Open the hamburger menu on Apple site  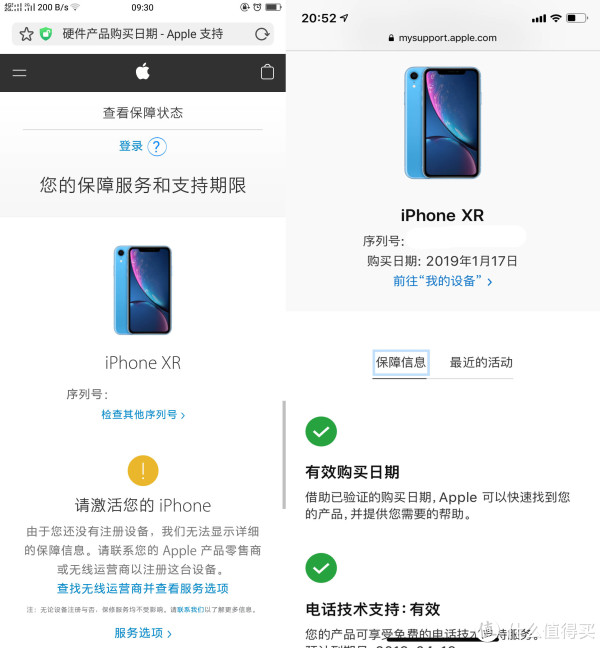[19, 73]
